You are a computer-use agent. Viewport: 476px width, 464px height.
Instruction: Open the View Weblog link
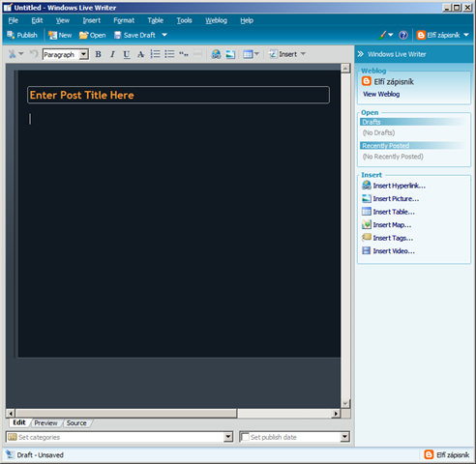click(x=381, y=94)
